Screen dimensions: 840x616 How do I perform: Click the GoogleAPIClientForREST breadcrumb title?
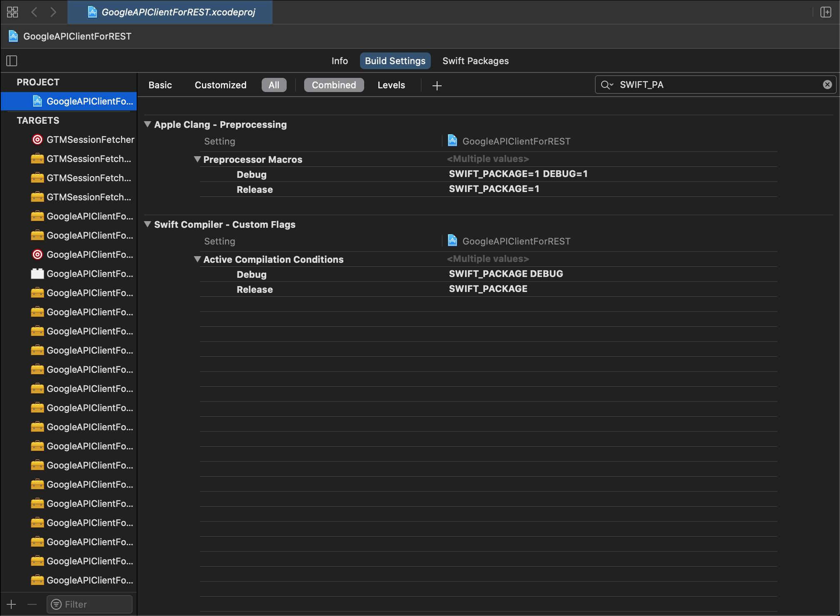click(x=77, y=36)
